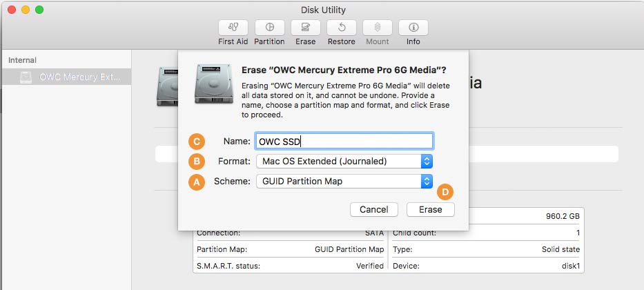The width and height of the screenshot is (644, 290).
Task: Click the green full-screen window button
Action: (39, 10)
